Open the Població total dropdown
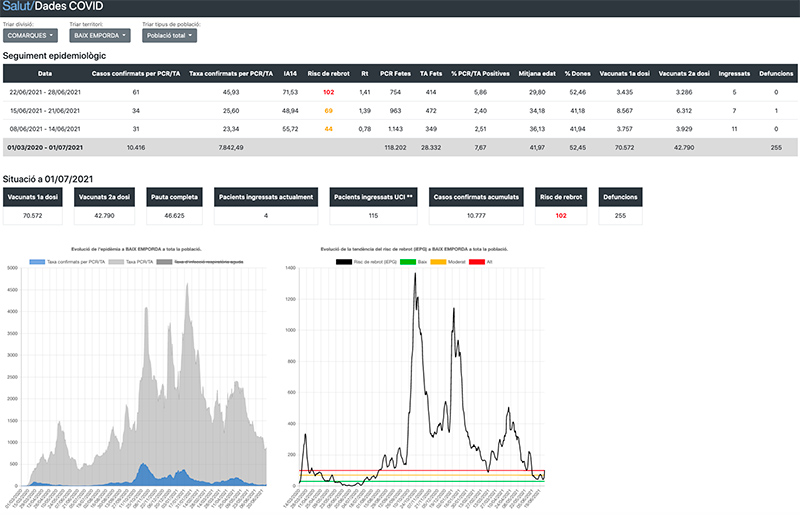Viewport: 800px width, 515px height. coord(169,35)
